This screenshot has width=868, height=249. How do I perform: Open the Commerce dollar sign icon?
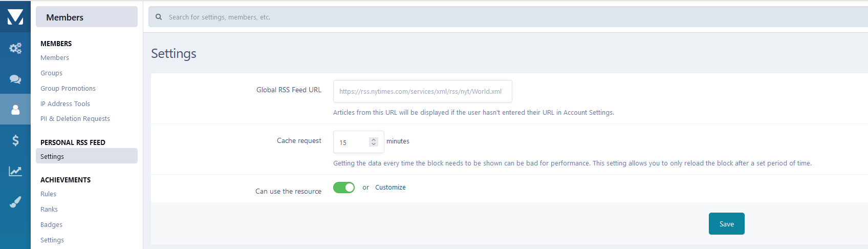click(15, 140)
